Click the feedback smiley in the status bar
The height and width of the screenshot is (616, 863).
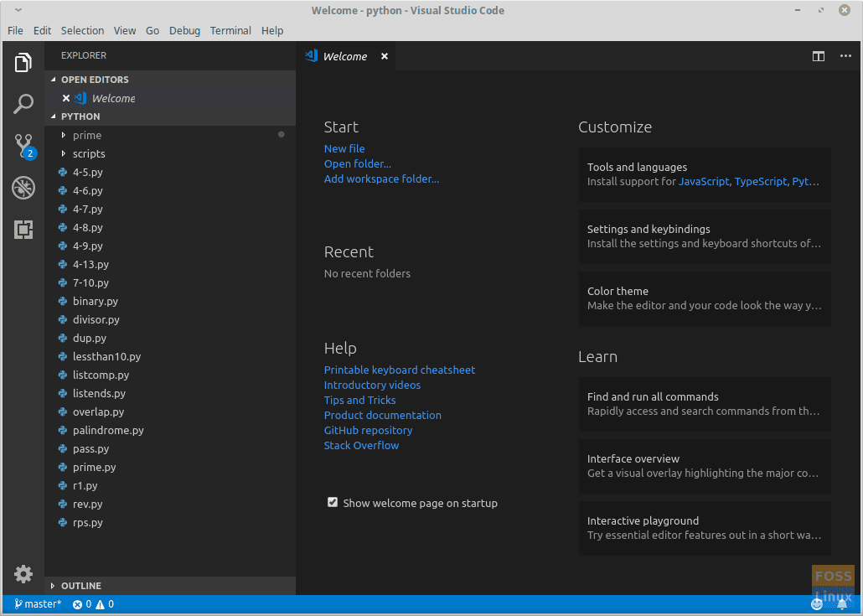coord(817,603)
